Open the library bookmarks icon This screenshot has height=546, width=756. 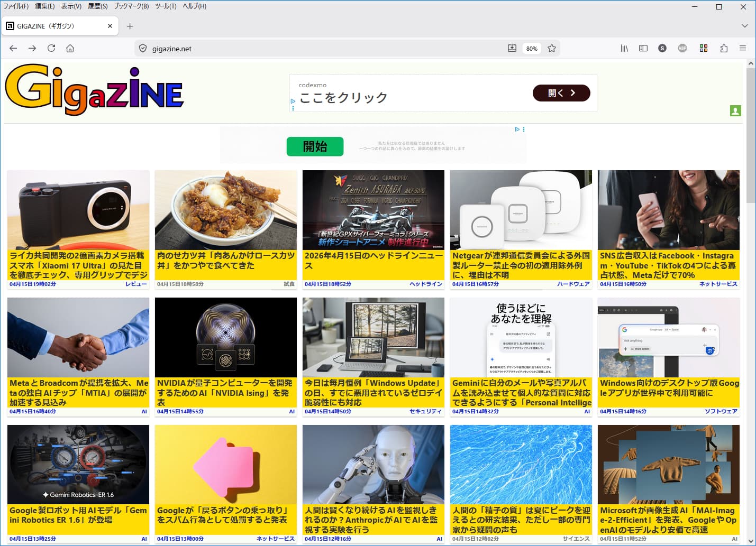[624, 48]
